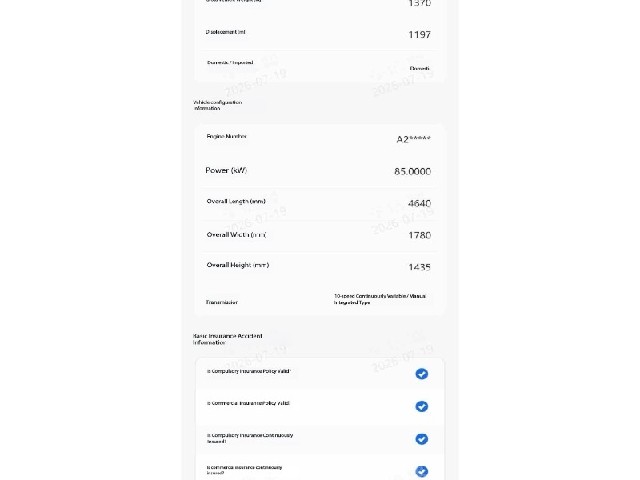The image size is (640, 480).
Task: Select the Overall Height (mm) label
Action: tap(238, 265)
